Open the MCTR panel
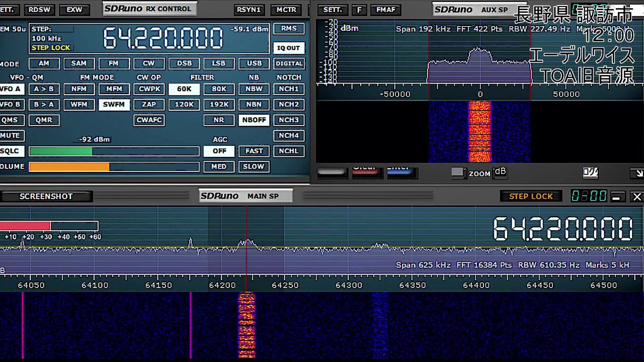644x362 pixels. pyautogui.click(x=286, y=10)
